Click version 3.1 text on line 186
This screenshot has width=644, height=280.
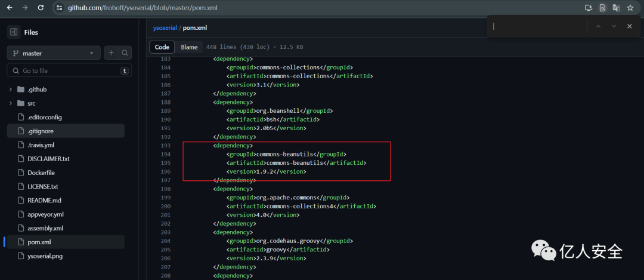tap(261, 85)
